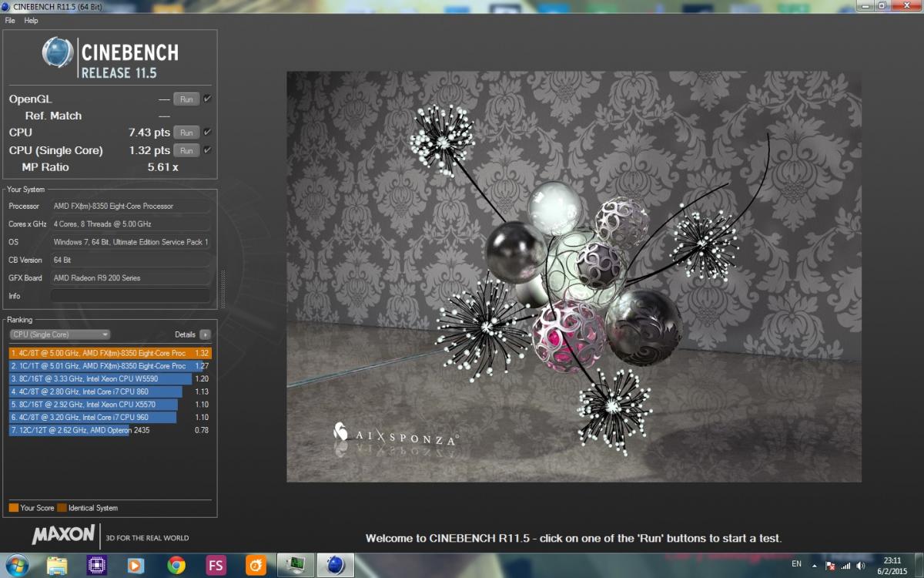
Task: Select the Intel Xeon X5570 ranking row
Action: (109, 405)
